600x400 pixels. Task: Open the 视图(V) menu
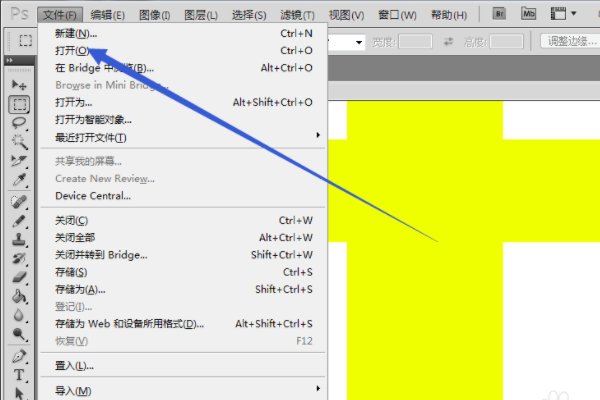coord(347,15)
